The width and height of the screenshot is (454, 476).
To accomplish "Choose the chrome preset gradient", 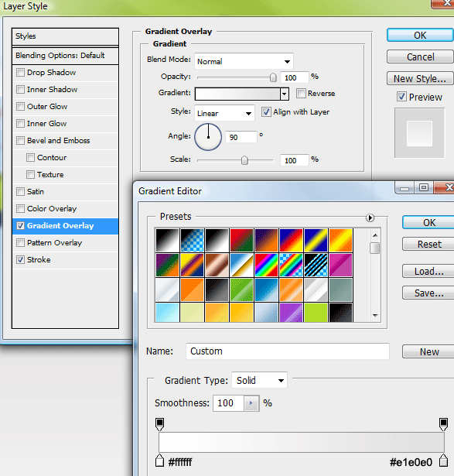I will 241,265.
